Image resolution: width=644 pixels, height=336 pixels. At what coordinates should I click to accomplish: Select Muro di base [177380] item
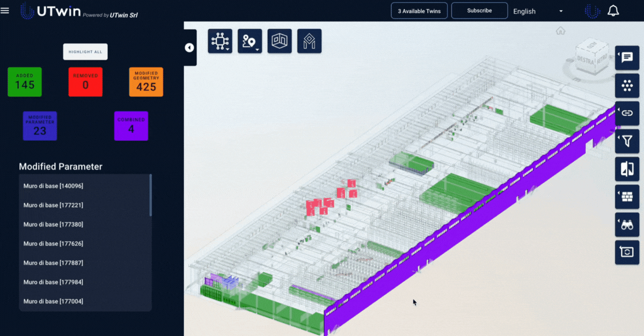[x=53, y=225]
